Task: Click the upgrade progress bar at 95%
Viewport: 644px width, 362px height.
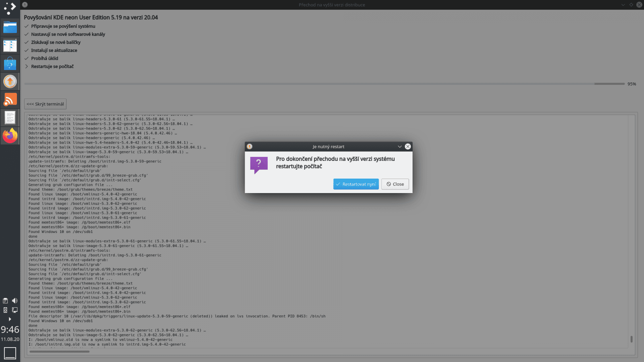Action: tap(322, 84)
